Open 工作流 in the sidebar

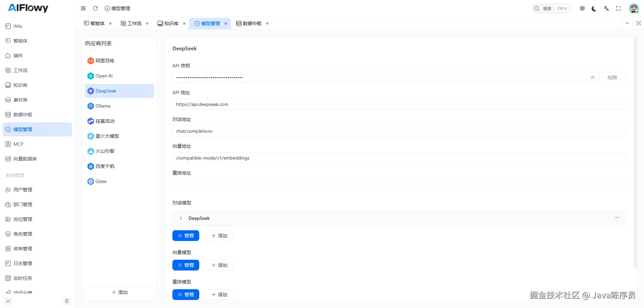37,70
